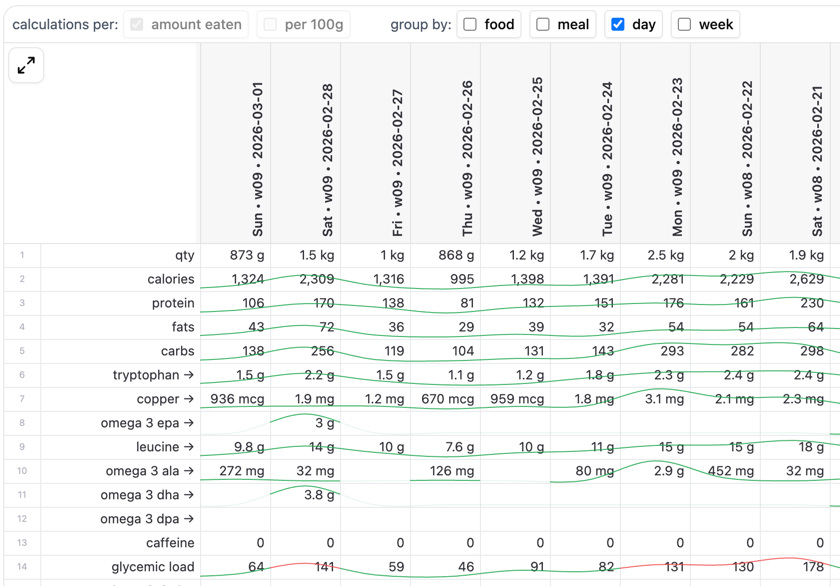This screenshot has width=840, height=586.
Task: Click the fullscreen expand arrows icon
Action: click(x=26, y=66)
